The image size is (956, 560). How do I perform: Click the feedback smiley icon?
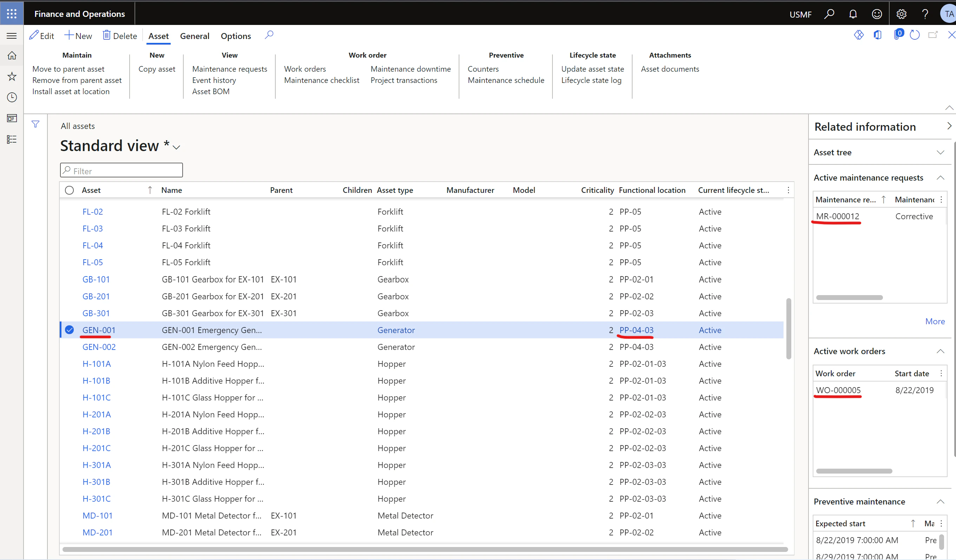point(877,14)
